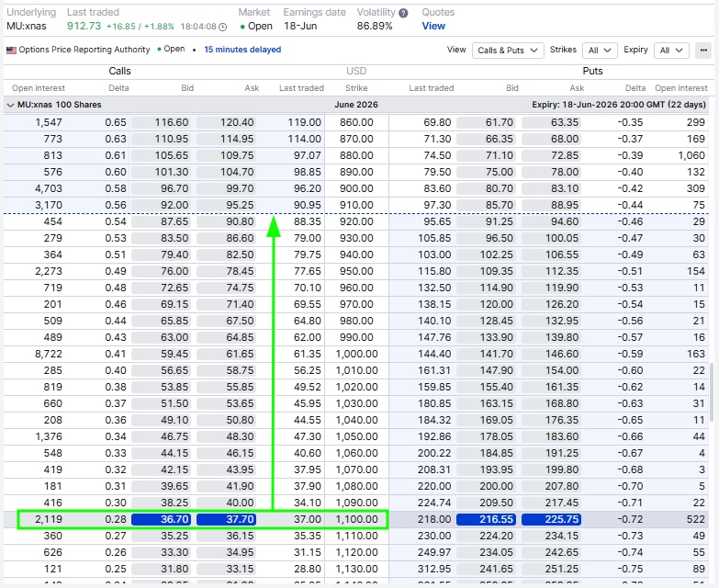
Task: Select the 1,100.00 strike cell
Action: pyautogui.click(x=357, y=519)
